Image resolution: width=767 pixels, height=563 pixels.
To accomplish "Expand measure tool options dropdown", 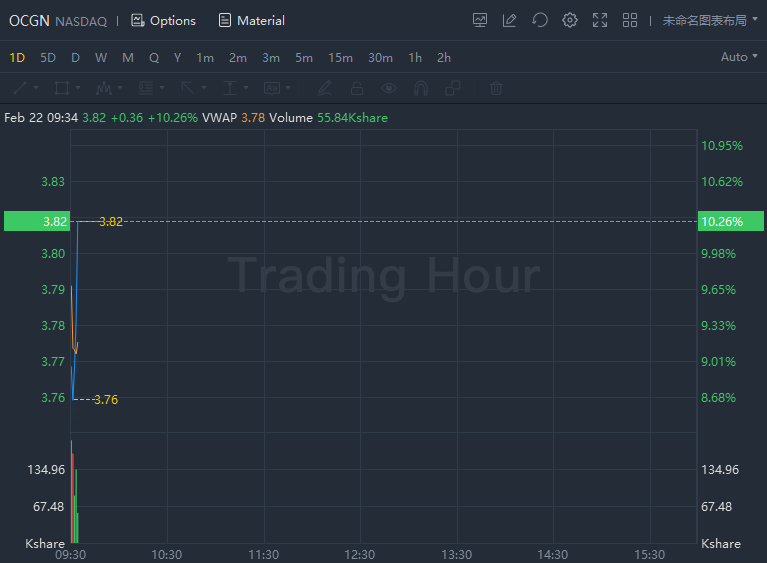I will 246,88.
